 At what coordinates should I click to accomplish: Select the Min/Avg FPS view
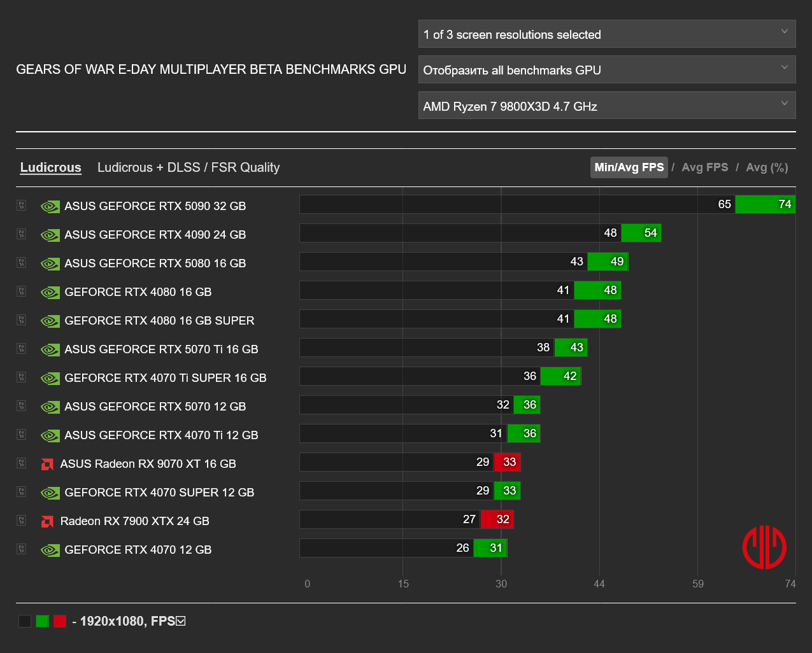(629, 167)
